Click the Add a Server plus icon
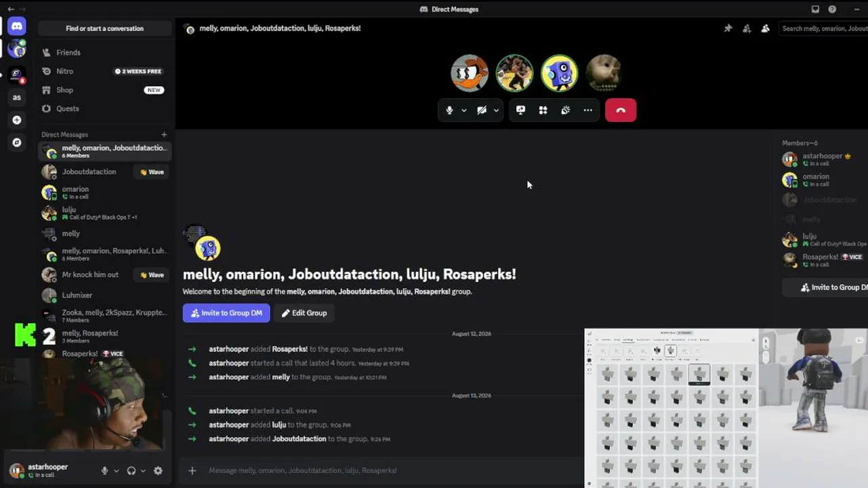Image resolution: width=868 pixels, height=488 pixels. (17, 120)
